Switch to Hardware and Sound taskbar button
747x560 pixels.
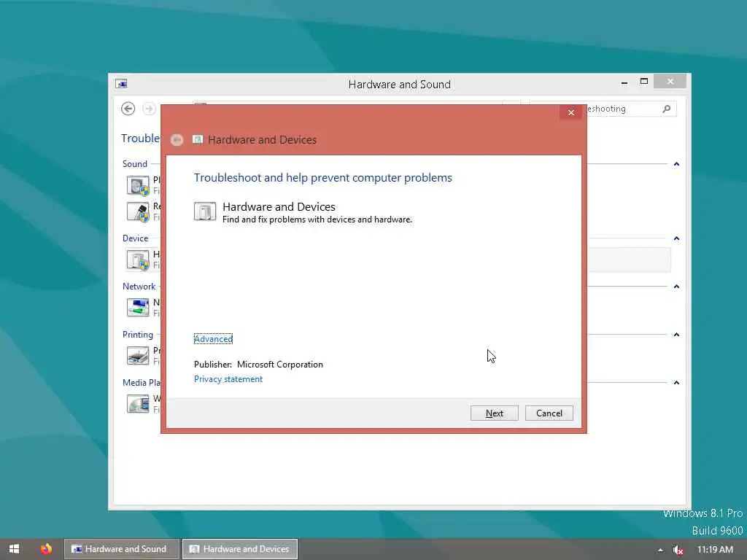pos(122,549)
